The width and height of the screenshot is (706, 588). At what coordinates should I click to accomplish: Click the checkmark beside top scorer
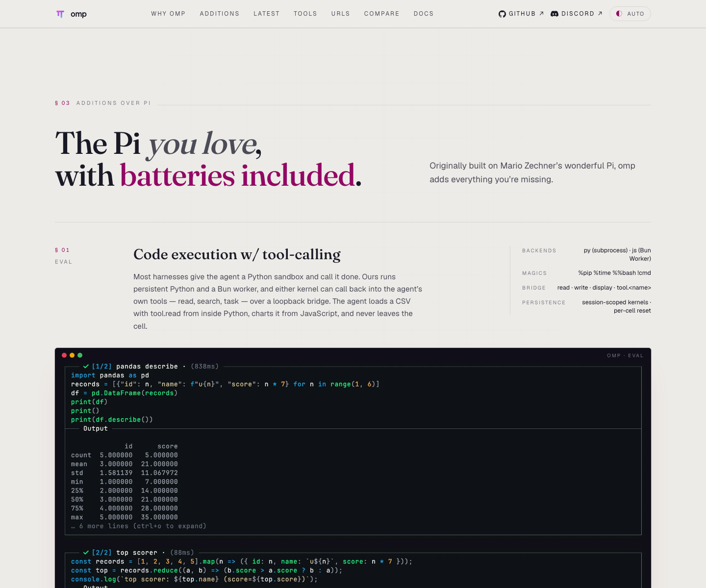pyautogui.click(x=86, y=553)
